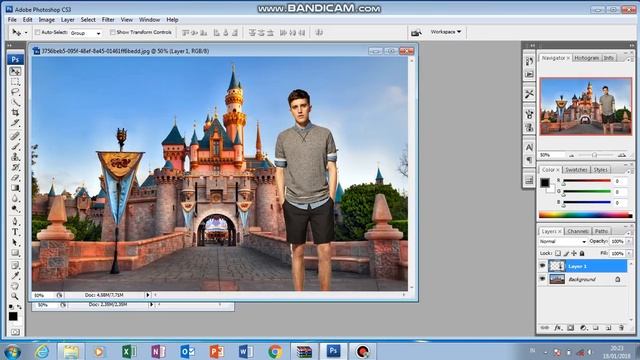640x360 pixels.
Task: Open the Character panel icon in dock
Action: 529,147
